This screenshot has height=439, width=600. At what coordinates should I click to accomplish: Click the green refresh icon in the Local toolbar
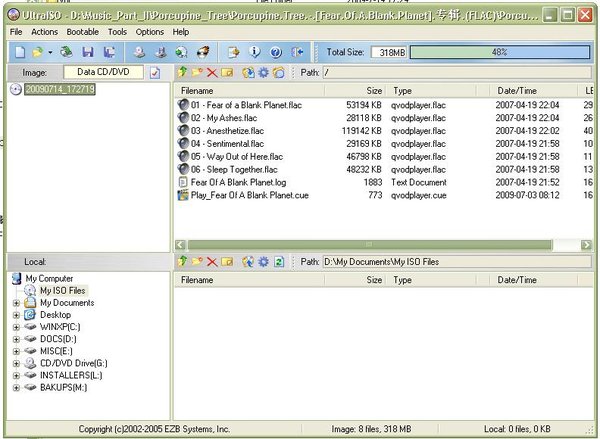coord(279,262)
